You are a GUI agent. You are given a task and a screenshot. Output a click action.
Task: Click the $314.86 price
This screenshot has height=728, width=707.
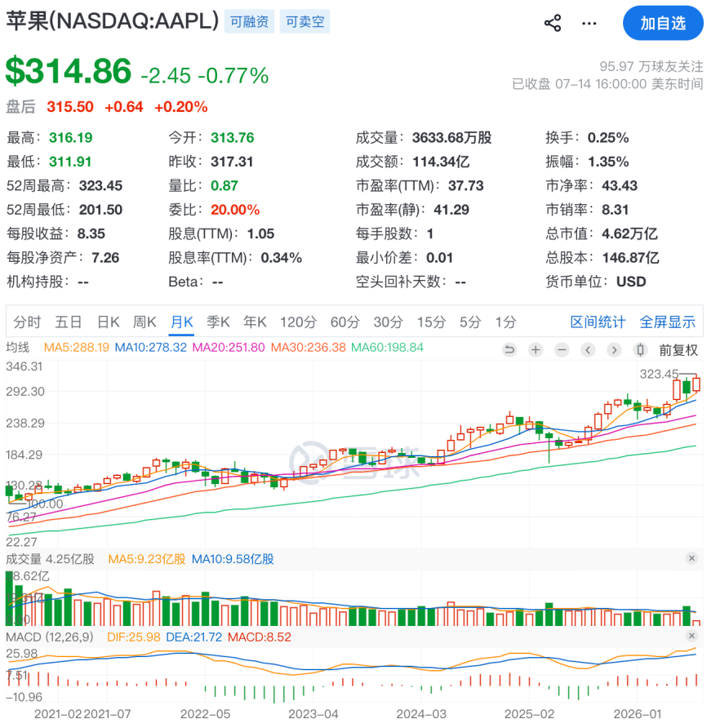click(x=69, y=70)
